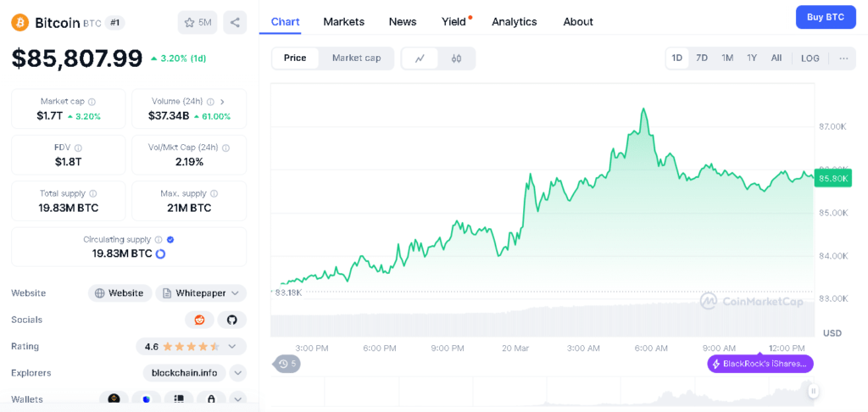Expand the Wallets list chevron
The height and width of the screenshot is (412, 868).
(238, 398)
